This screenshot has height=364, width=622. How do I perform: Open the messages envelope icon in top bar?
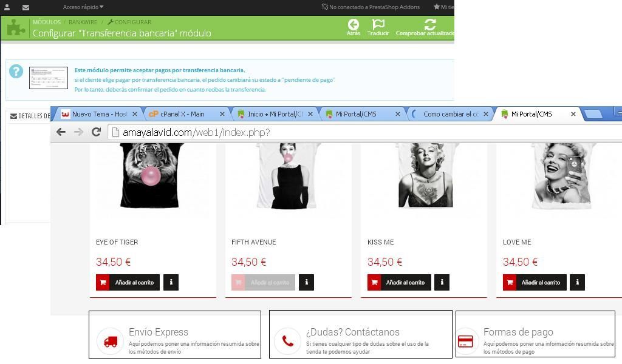[x=26, y=7]
